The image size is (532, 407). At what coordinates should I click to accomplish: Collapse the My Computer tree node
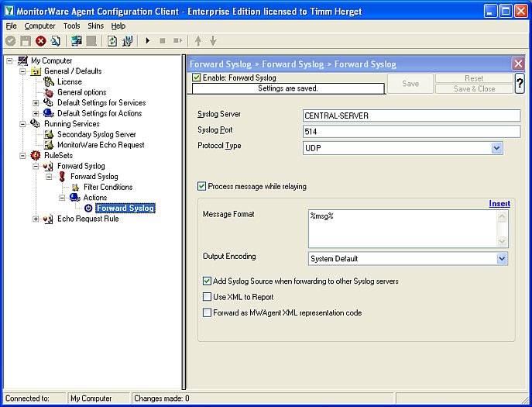(9, 60)
